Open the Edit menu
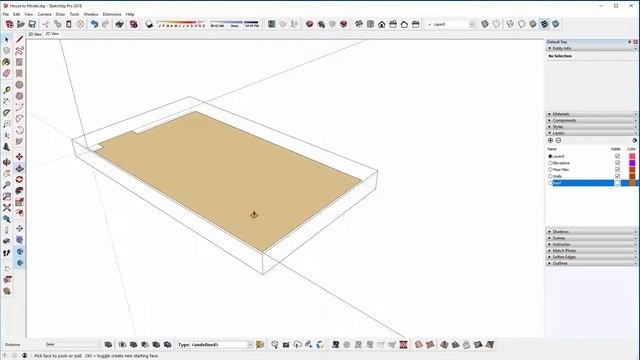 [16, 14]
